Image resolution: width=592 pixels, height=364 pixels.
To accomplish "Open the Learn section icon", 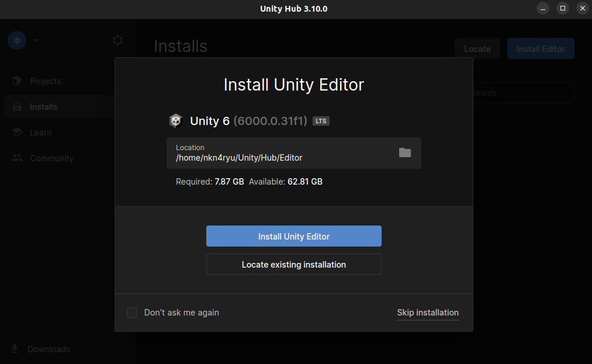I will tap(17, 132).
